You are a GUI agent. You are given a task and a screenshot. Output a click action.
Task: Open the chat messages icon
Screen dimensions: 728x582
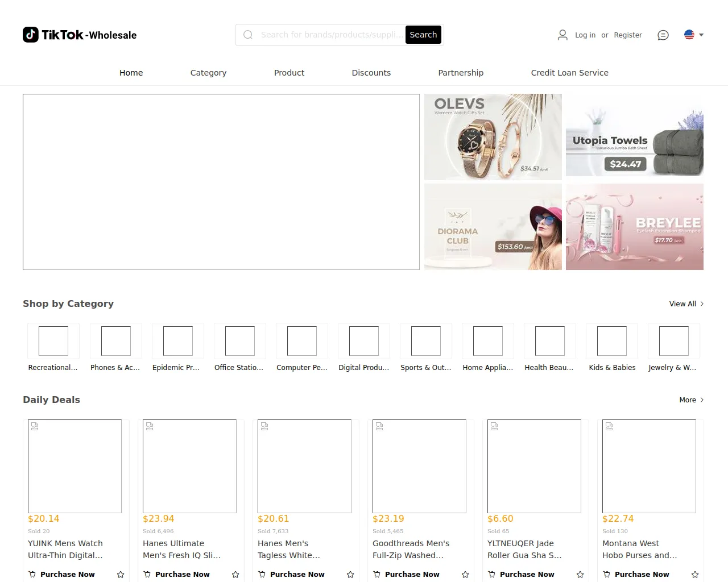pyautogui.click(x=663, y=35)
